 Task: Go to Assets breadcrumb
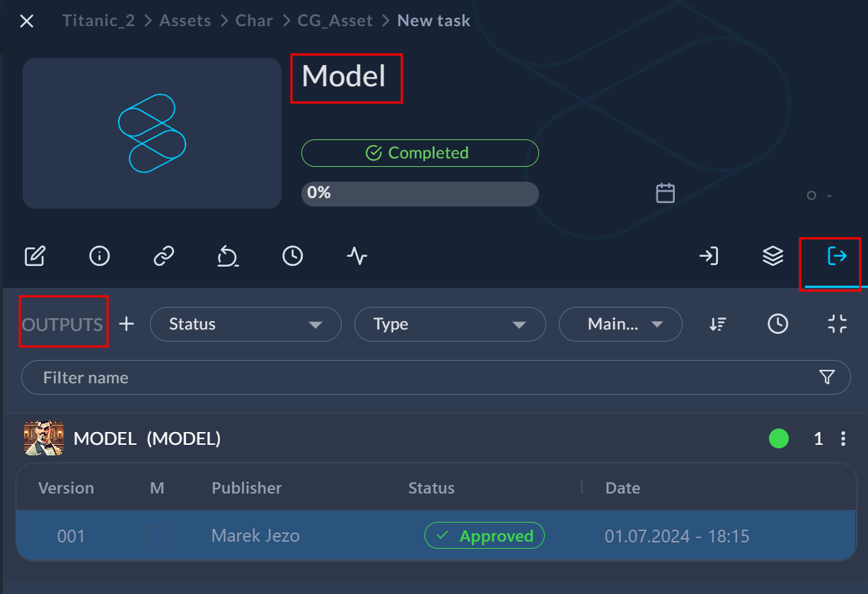coord(184,21)
